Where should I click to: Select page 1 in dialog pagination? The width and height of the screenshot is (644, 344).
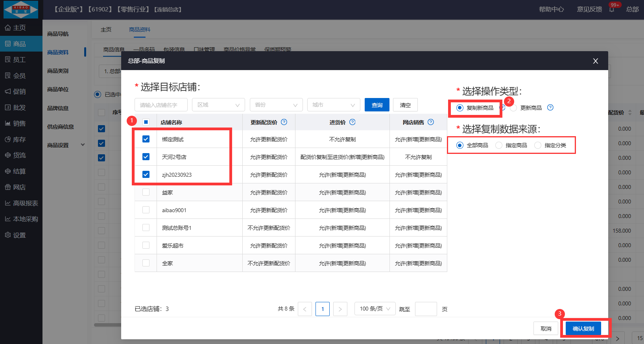point(323,309)
